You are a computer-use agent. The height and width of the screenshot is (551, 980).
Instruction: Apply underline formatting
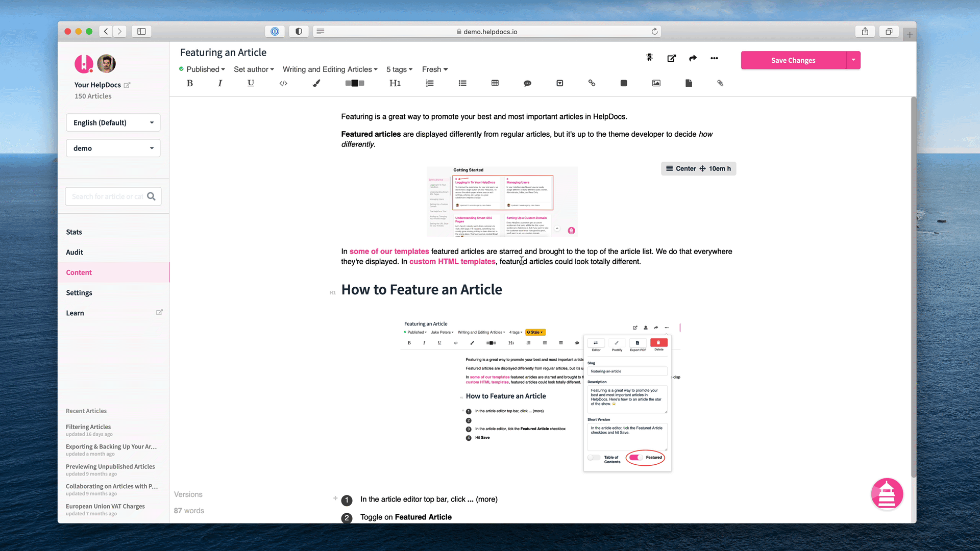coord(251,83)
